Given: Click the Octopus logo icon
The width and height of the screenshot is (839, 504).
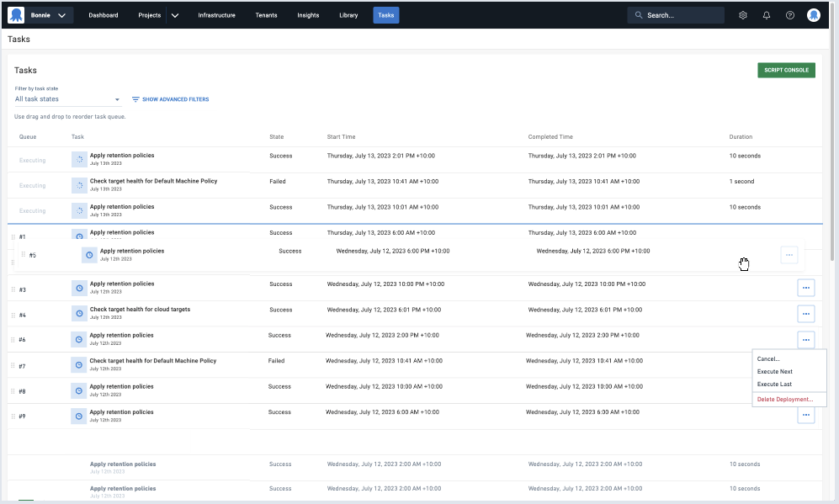Looking at the screenshot, I should tap(16, 15).
